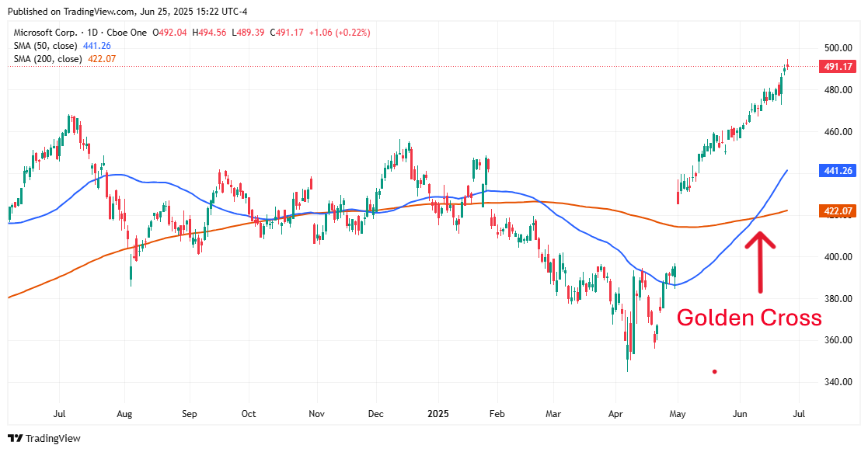Click the 500.00 price axis label
This screenshot has height=452, width=868.
pyautogui.click(x=838, y=48)
